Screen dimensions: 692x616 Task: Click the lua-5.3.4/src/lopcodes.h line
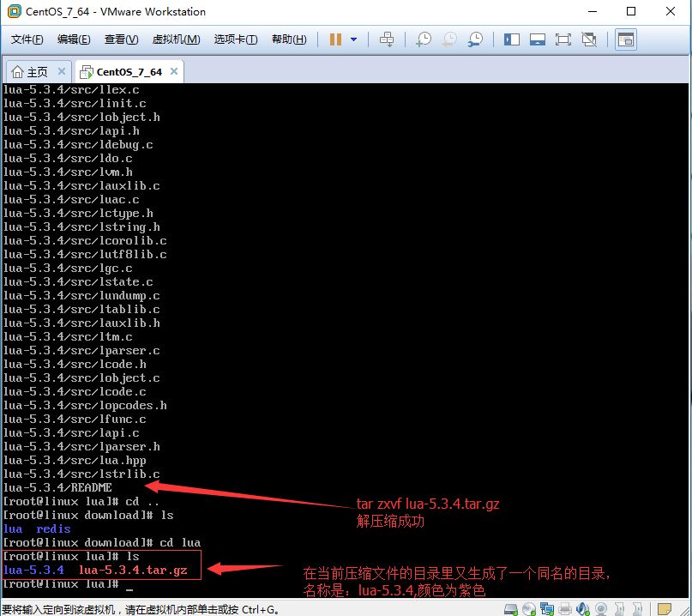[85, 405]
